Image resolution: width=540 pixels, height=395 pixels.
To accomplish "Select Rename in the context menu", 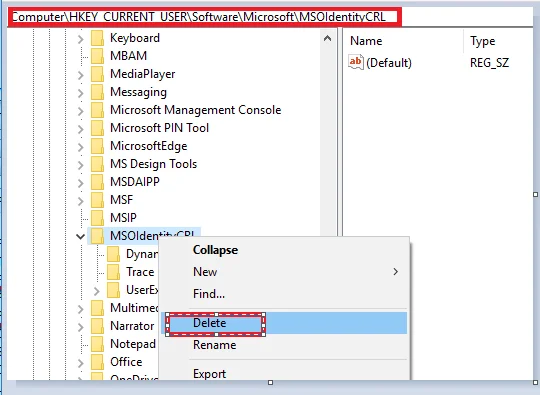I will tap(284, 345).
